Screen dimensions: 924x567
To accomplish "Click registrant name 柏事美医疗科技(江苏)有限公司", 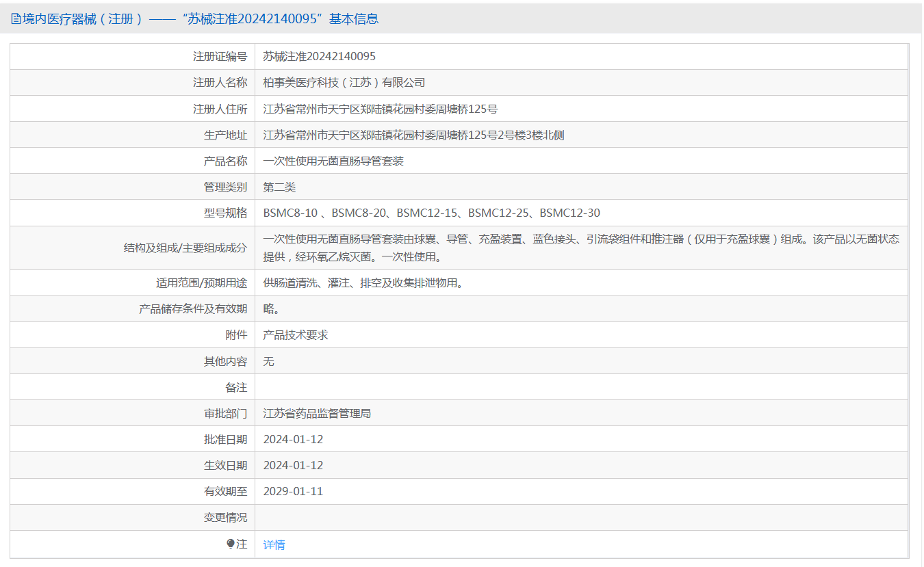I will click(344, 82).
